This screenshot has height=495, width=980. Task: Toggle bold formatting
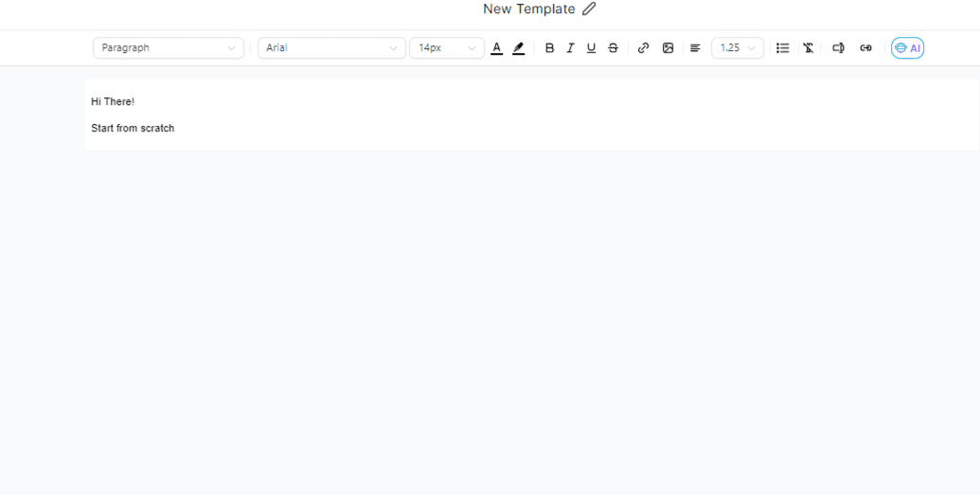coord(549,48)
